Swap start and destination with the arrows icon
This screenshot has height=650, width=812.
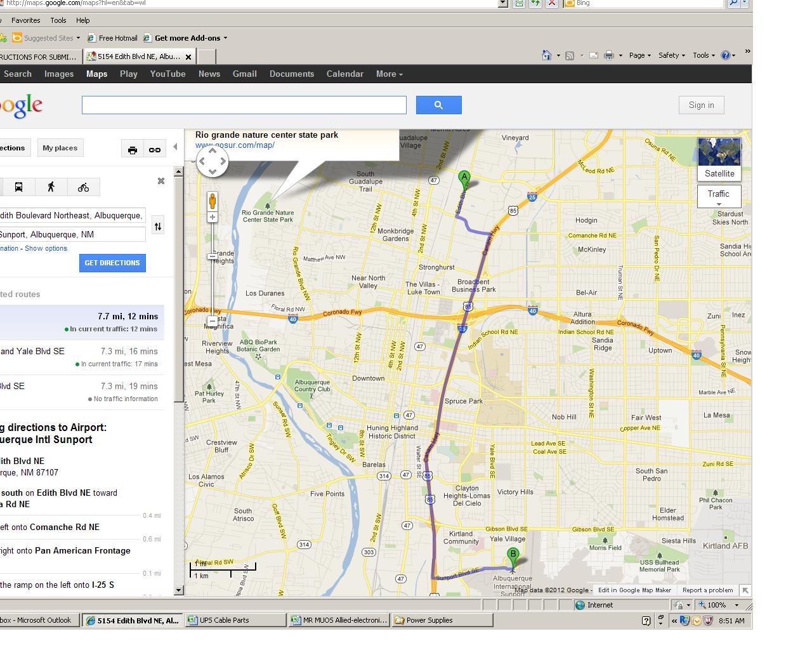[158, 225]
